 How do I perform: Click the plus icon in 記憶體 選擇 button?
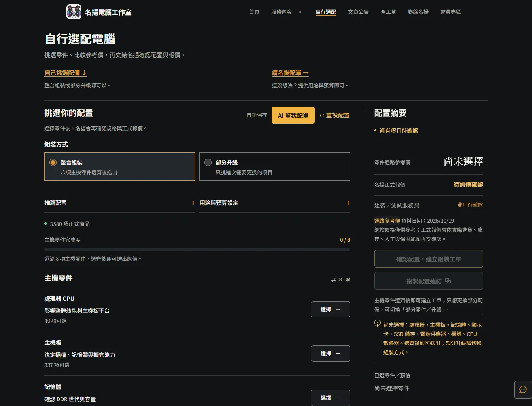(338, 398)
